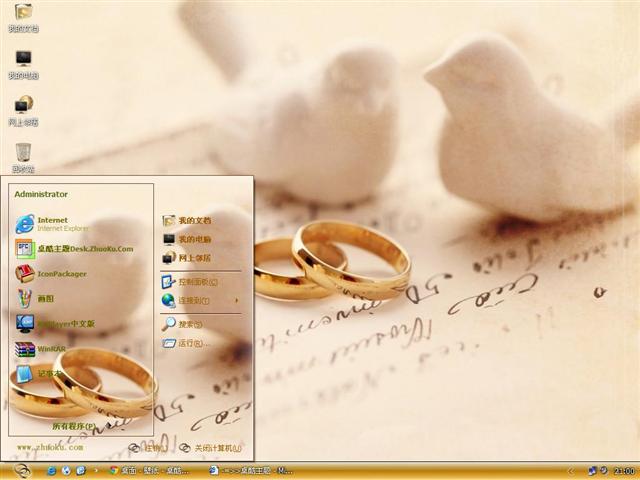Image resolution: width=640 pixels, height=480 pixels.
Task: Click the globe browser quick launch icon
Action: (x=66, y=471)
